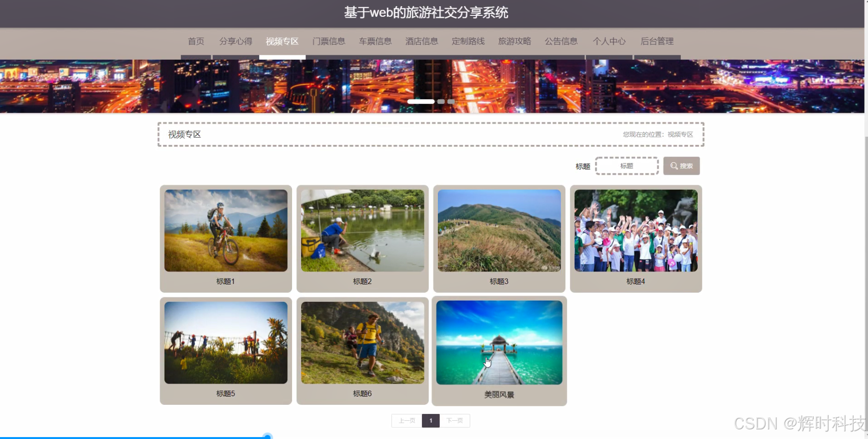This screenshot has height=439, width=868.
Task: Switch to the 首页 tab
Action: [x=195, y=41]
